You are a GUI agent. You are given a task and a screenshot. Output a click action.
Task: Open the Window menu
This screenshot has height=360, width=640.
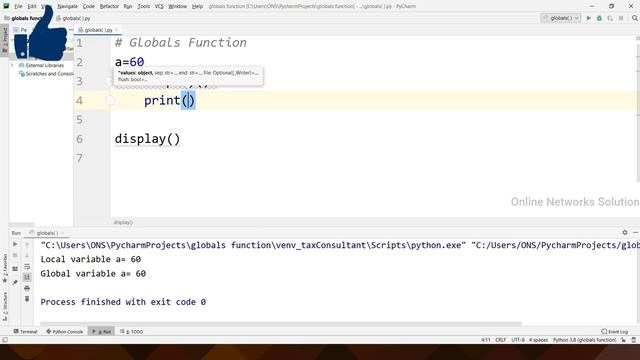pos(177,6)
